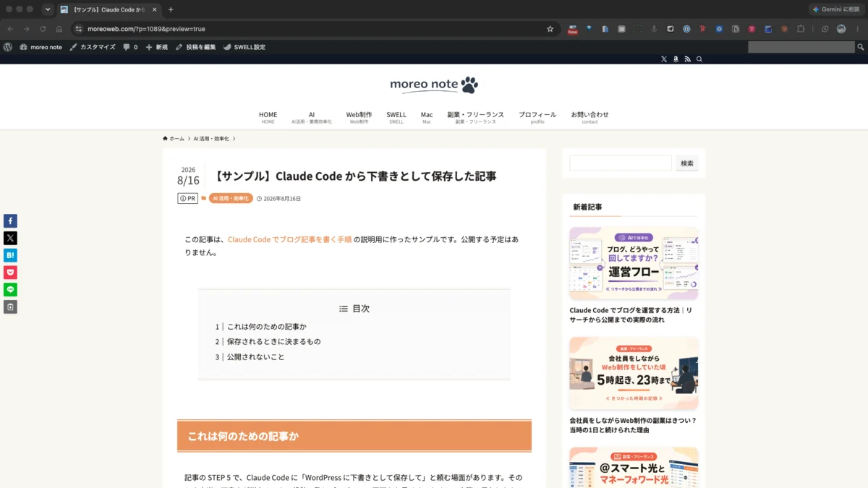Click the Amazon icon in the header bar
The image size is (868, 488).
tap(676, 59)
